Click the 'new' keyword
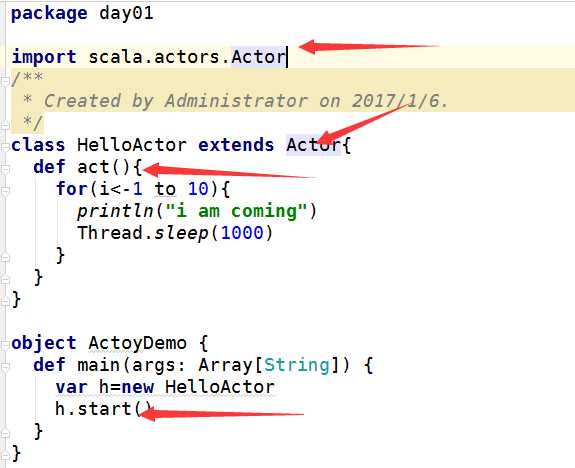The width and height of the screenshot is (575, 468). tap(138, 387)
